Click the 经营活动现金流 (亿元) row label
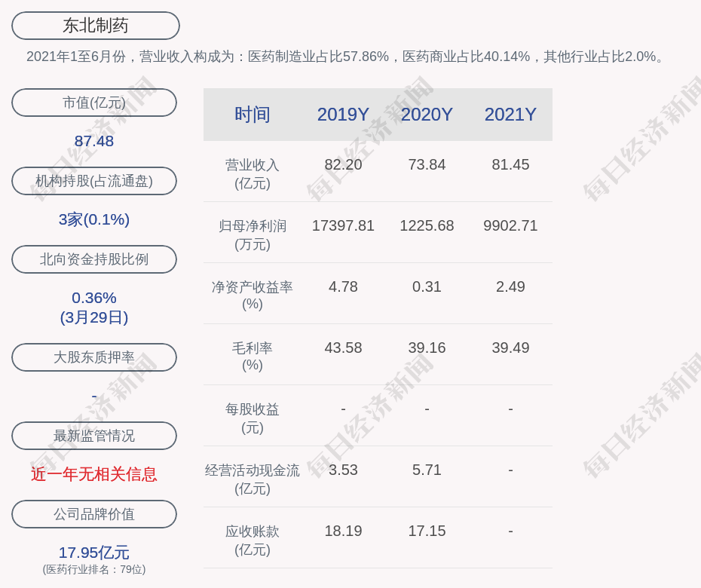 pos(253,479)
